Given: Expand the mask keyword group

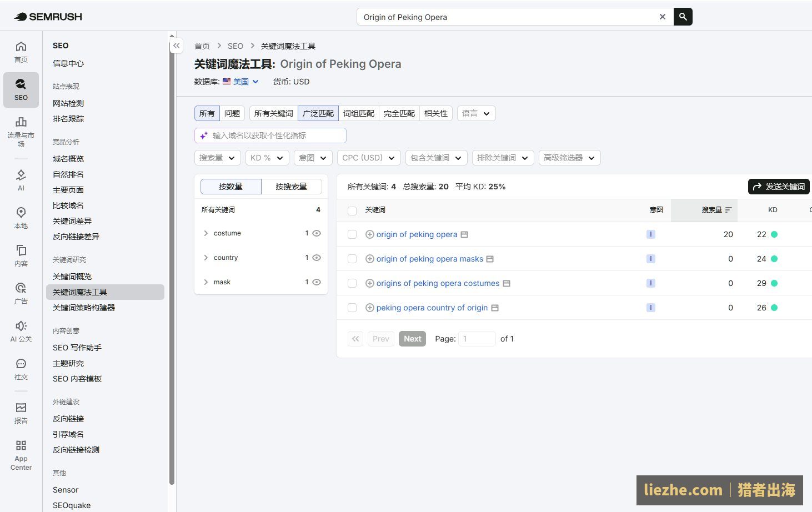Looking at the screenshot, I should pos(206,282).
